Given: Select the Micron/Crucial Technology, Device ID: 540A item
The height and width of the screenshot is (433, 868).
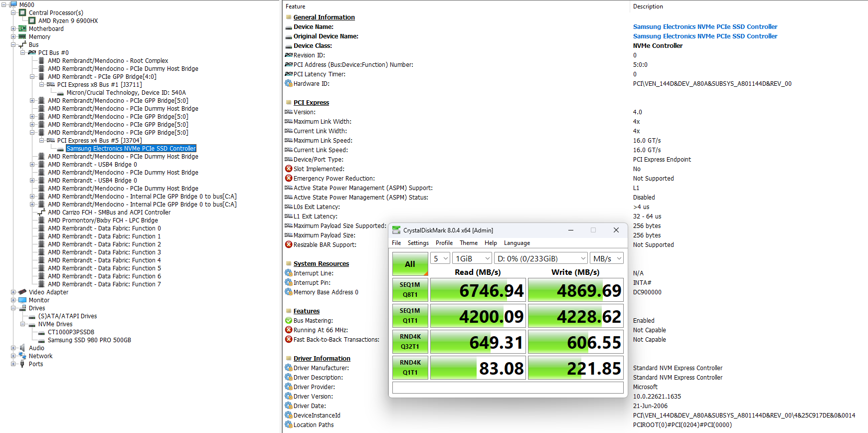Looking at the screenshot, I should tap(126, 92).
